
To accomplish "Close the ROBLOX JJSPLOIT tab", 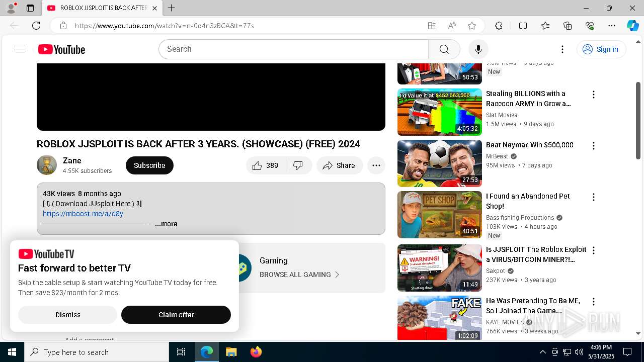I will [155, 8].
